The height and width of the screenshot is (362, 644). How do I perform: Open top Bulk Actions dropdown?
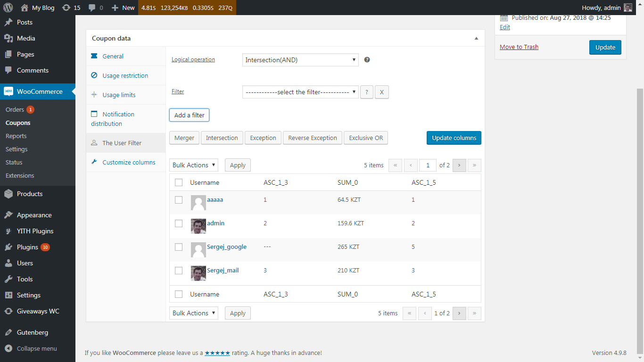point(194,165)
